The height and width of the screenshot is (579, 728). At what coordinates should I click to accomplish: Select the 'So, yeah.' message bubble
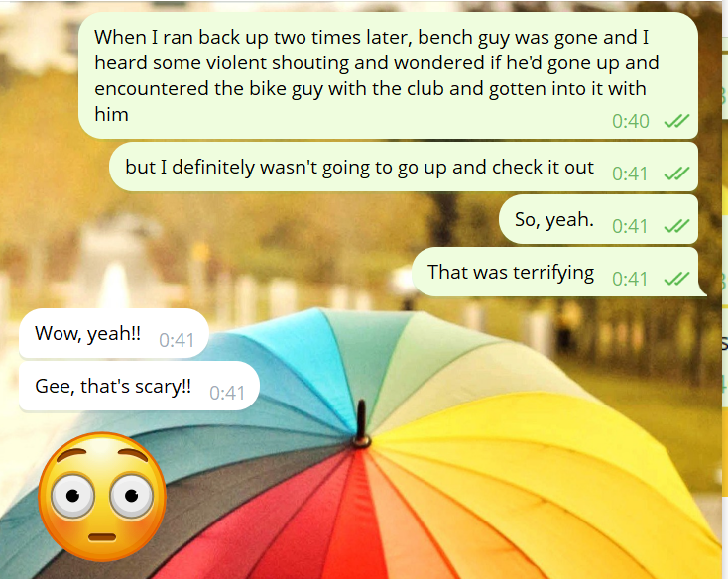pos(598,219)
